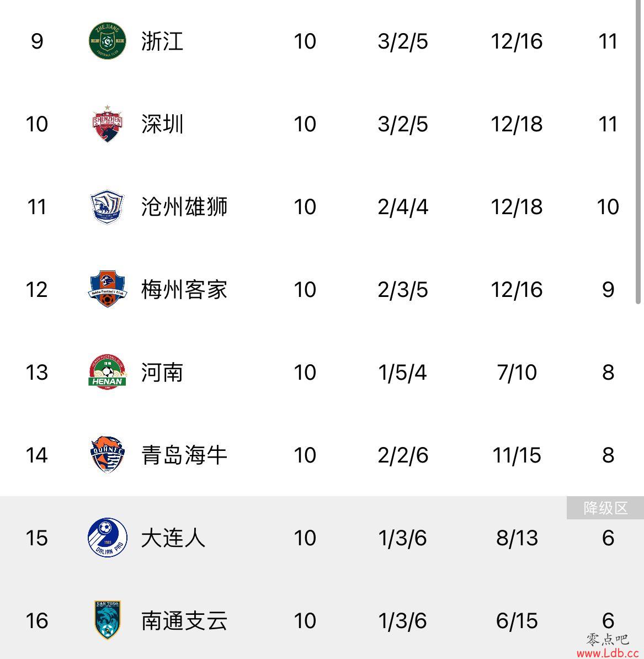Image resolution: width=644 pixels, height=659 pixels.
Task: Click the 降级区 relegation zone label
Action: pos(605,508)
